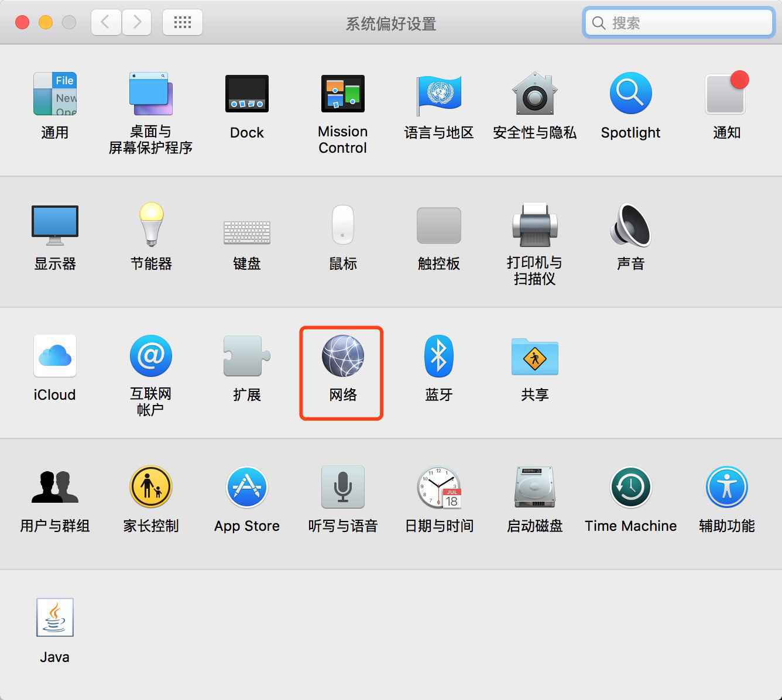Click the magnifier icon in search field
The height and width of the screenshot is (700, 782).
(598, 23)
